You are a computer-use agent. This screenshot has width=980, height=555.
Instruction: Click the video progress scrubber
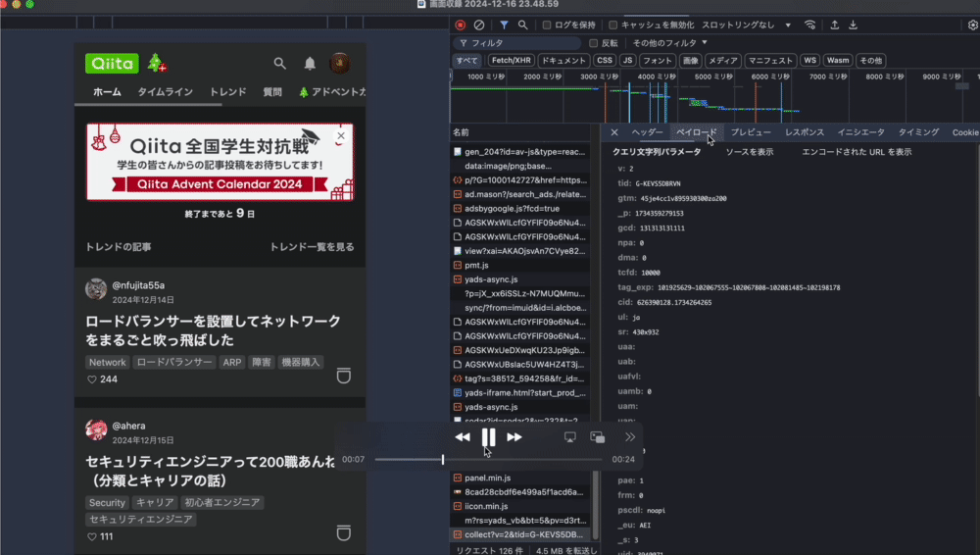pos(443,459)
